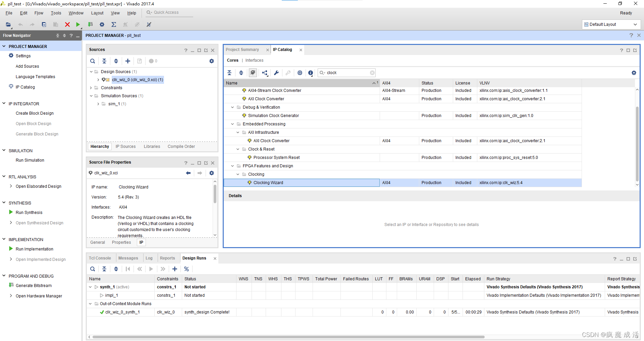Click the copy document toolbar icon

pos(44,24)
